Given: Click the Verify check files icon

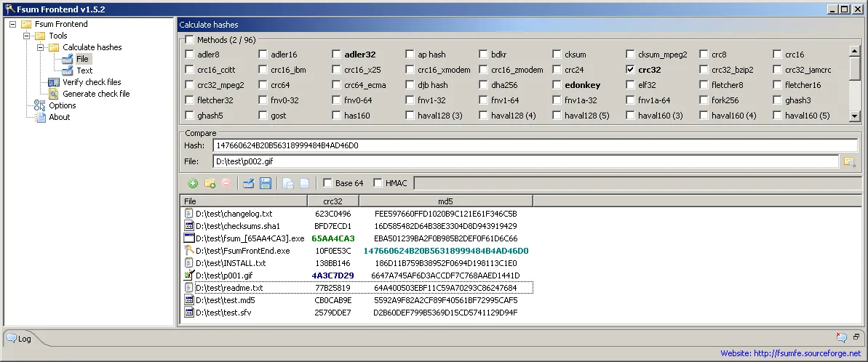Looking at the screenshot, I should tap(54, 82).
